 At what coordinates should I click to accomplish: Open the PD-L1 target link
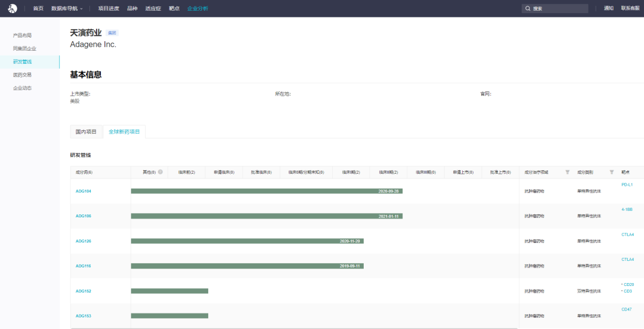(x=627, y=185)
